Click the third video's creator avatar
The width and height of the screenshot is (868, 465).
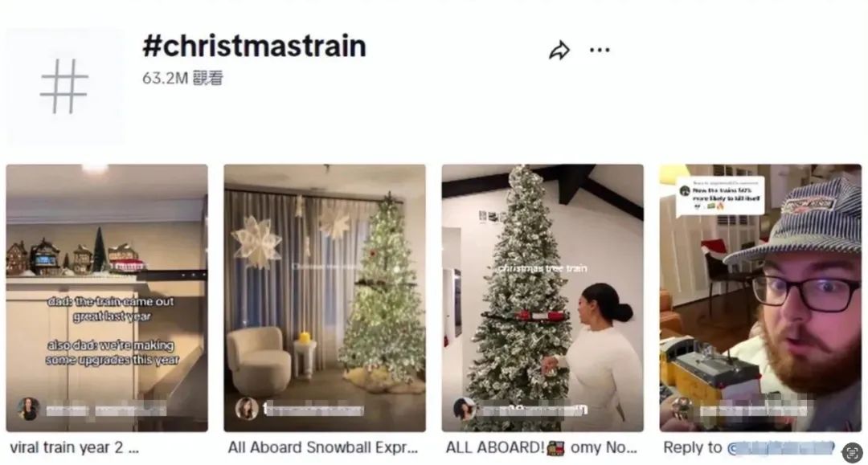coord(464,409)
